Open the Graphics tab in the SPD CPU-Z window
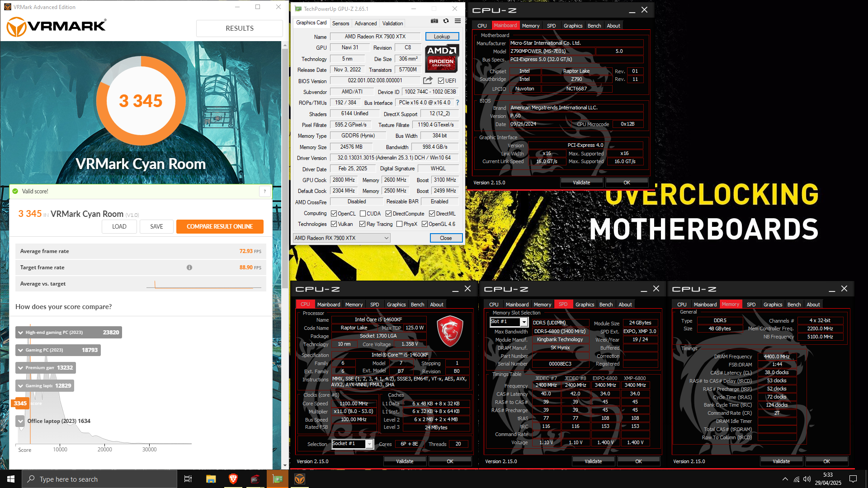 (585, 305)
